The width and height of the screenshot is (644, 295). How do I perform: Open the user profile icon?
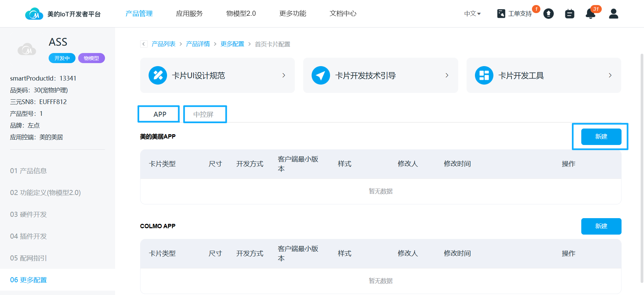click(613, 14)
